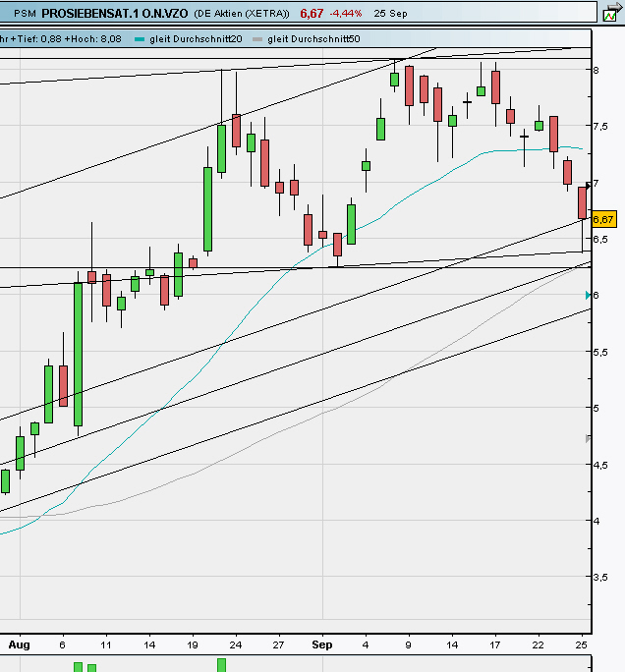Click the gray Durchschnitt50 legend swatch
Viewport: 625px width, 672px height.
click(258, 39)
